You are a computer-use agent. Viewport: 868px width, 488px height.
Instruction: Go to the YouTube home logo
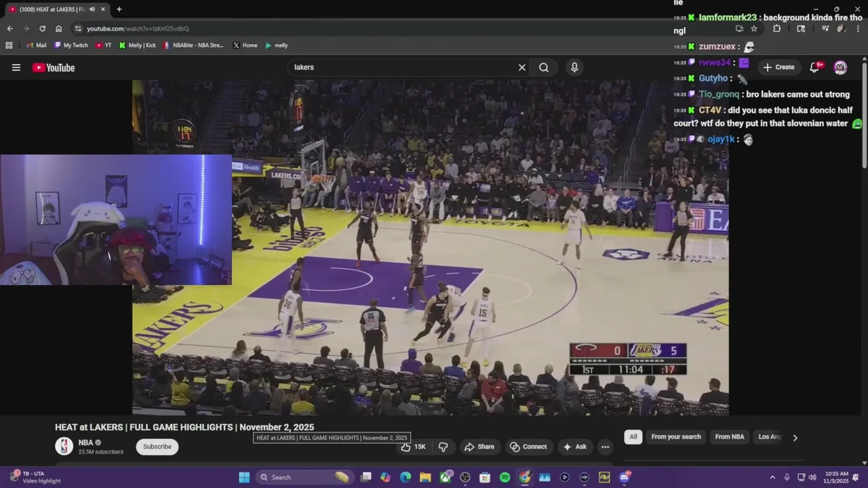(54, 67)
